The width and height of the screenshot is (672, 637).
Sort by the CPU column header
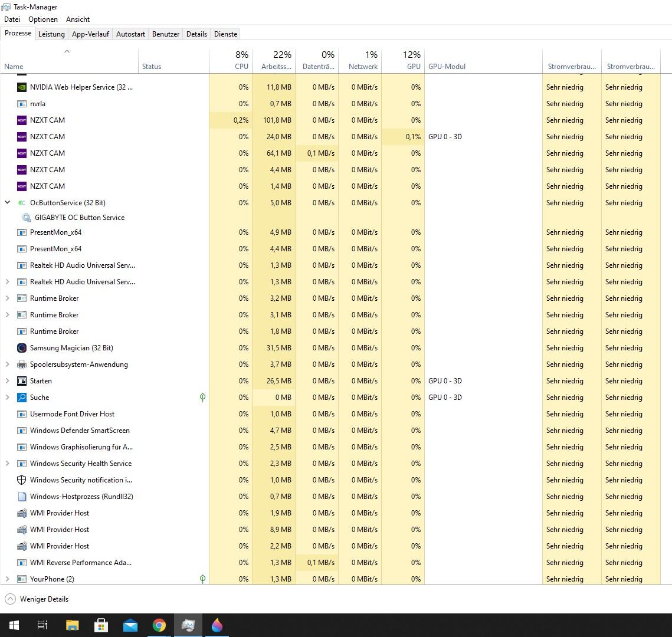point(231,61)
